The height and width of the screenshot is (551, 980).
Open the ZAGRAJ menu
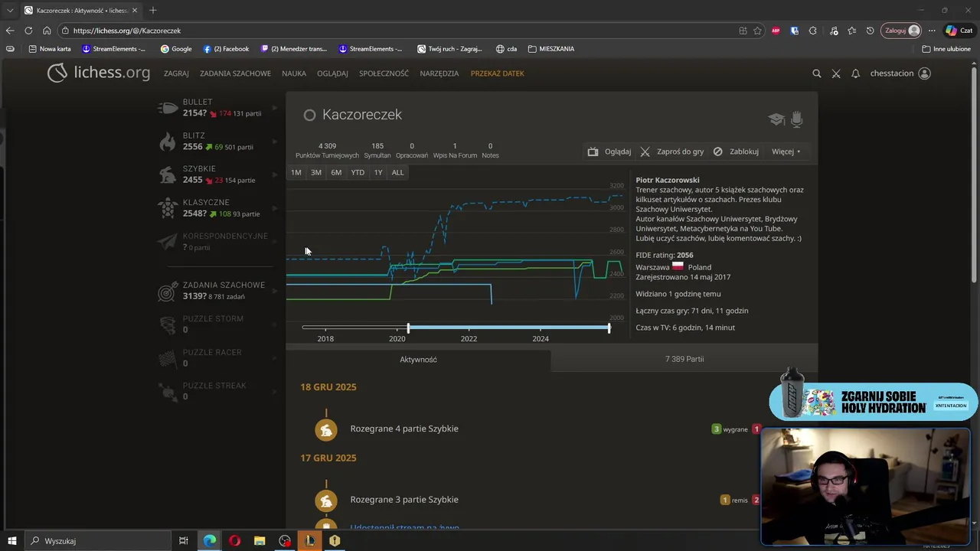click(176, 73)
